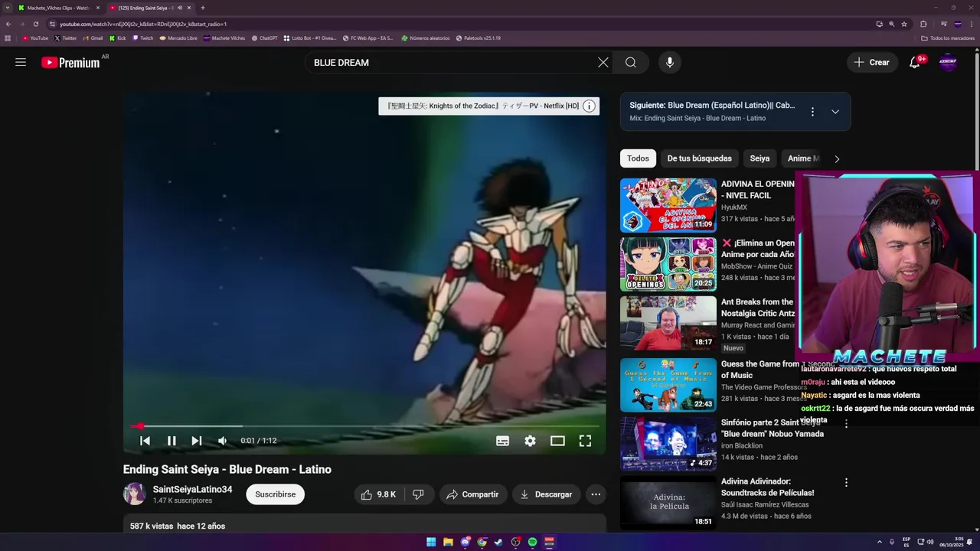This screenshot has height=551, width=980.
Task: Start voice search with the microphone
Action: click(670, 63)
